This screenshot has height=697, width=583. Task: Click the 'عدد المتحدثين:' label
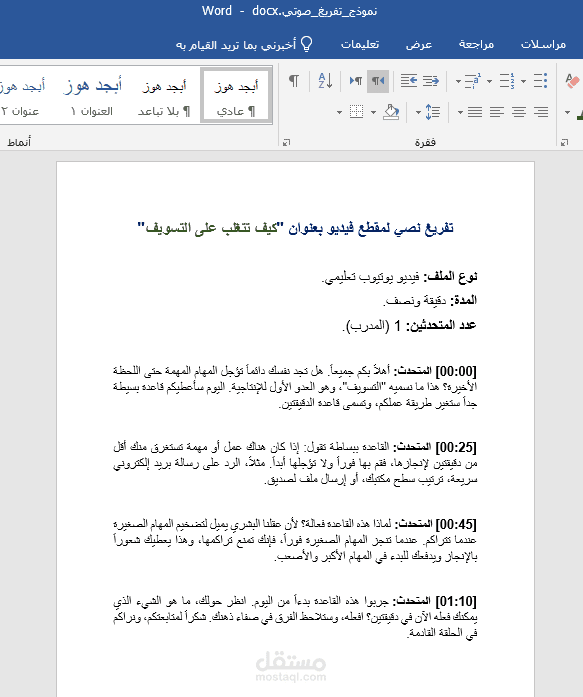pos(442,325)
